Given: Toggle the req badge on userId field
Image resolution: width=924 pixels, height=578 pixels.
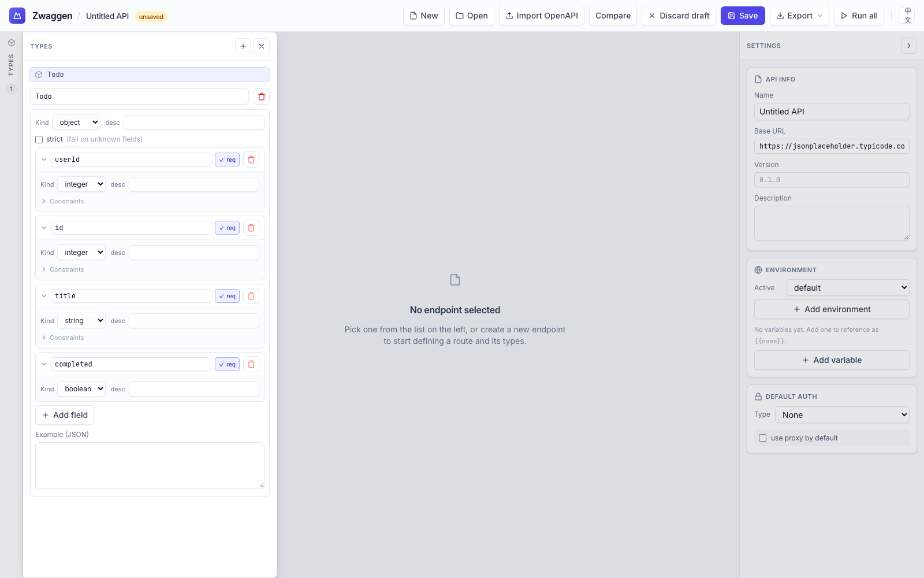Looking at the screenshot, I should point(227,160).
